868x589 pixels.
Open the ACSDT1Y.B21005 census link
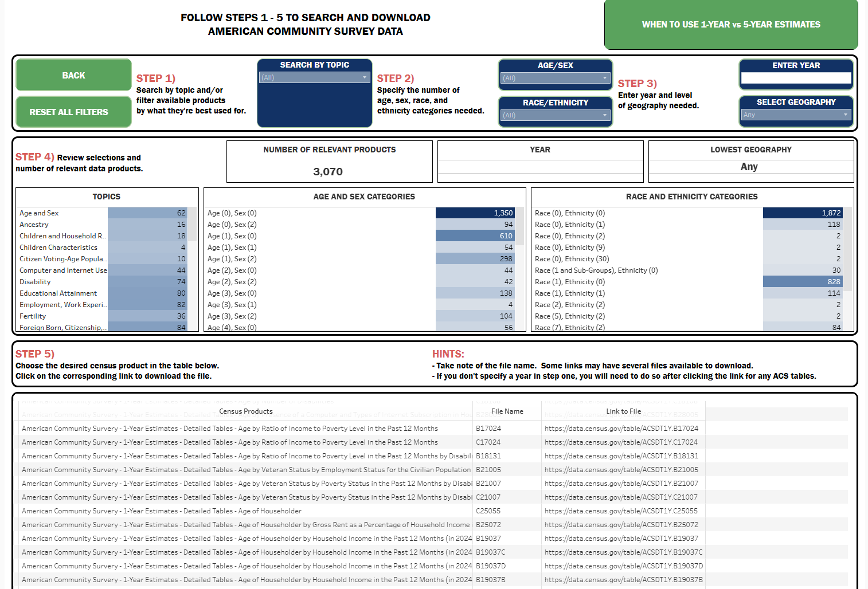(621, 470)
